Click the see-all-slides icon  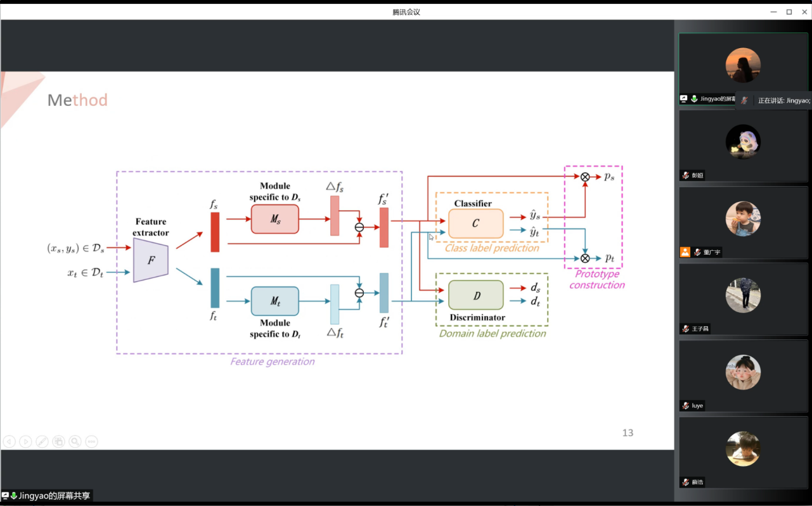pyautogui.click(x=58, y=441)
